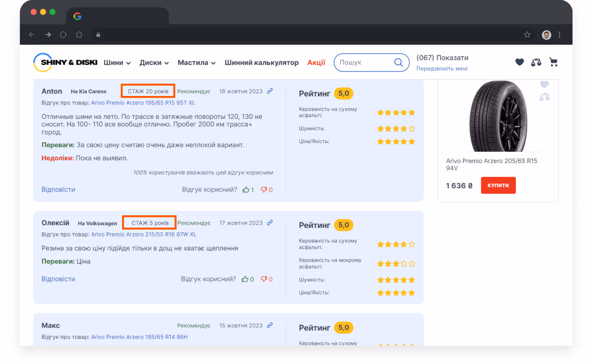
Task: Bookmark page with star icon
Action: pyautogui.click(x=527, y=35)
